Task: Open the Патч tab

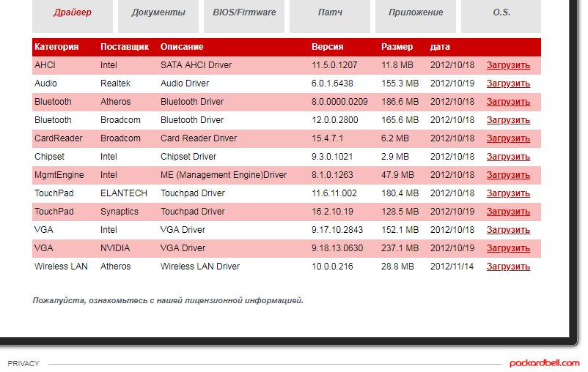Action: pyautogui.click(x=330, y=13)
